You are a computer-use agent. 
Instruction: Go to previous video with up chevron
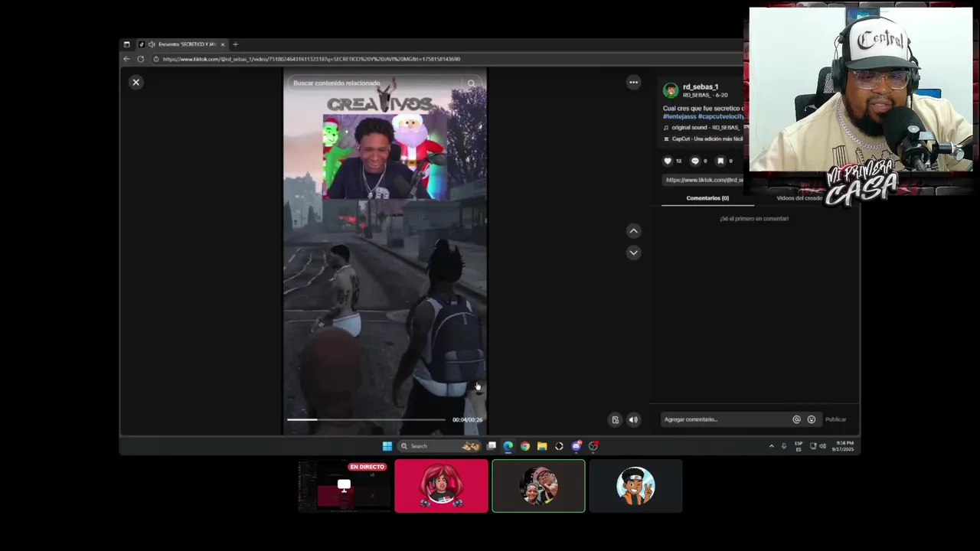coord(633,230)
